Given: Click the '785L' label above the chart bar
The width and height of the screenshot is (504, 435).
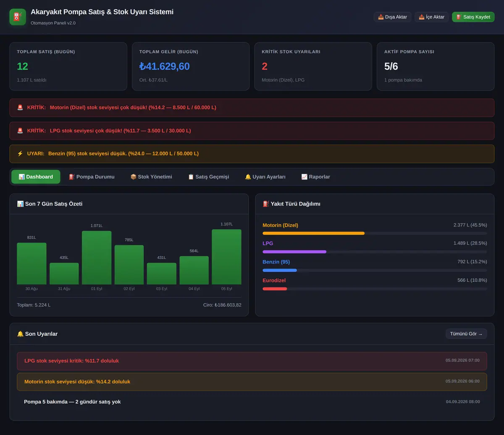Looking at the screenshot, I should 129,240.
